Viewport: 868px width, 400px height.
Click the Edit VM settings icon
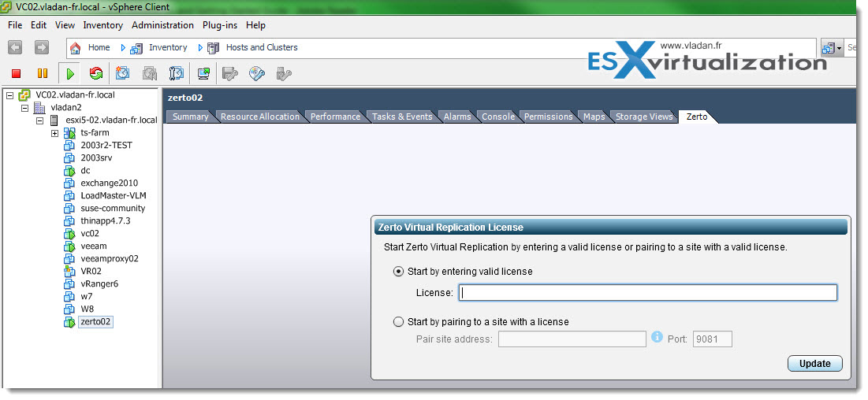pos(229,73)
